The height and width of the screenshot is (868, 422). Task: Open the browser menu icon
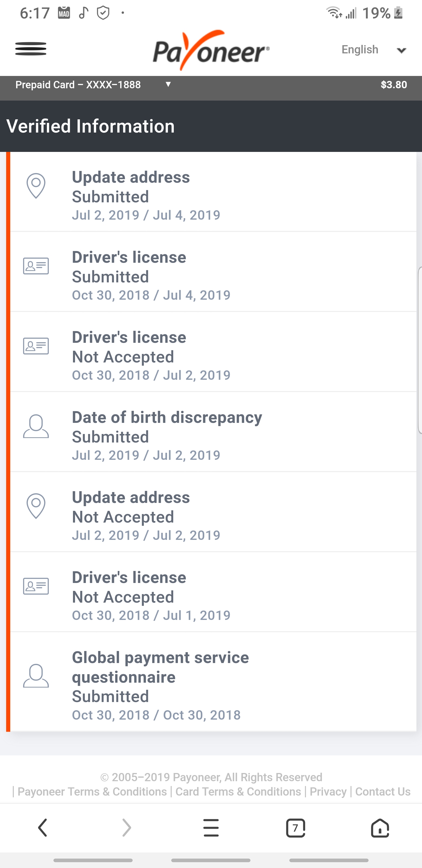(x=211, y=828)
